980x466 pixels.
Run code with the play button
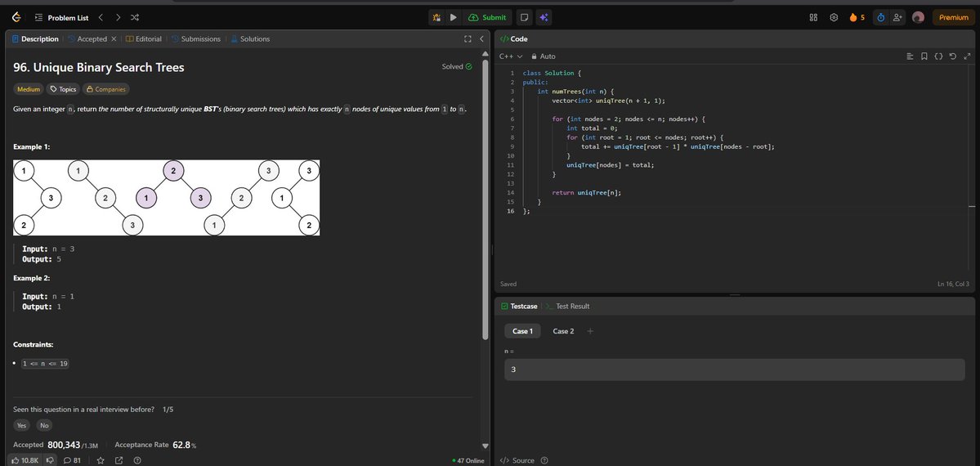[453, 17]
